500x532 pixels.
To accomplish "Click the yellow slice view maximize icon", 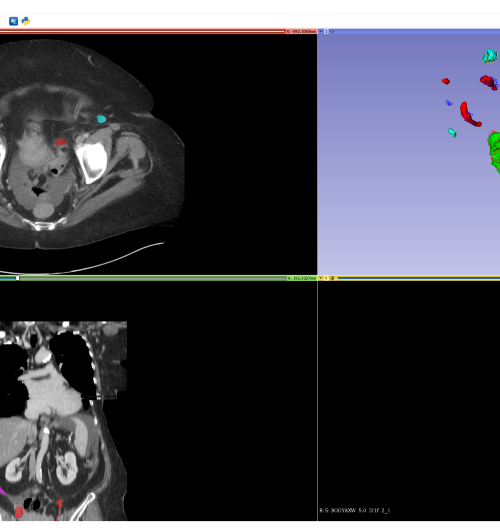I will tap(332, 278).
